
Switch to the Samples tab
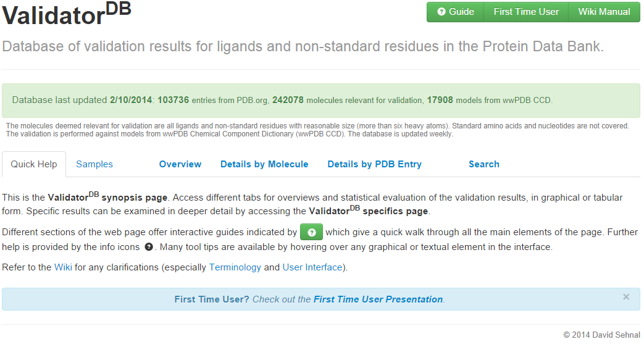pyautogui.click(x=94, y=164)
